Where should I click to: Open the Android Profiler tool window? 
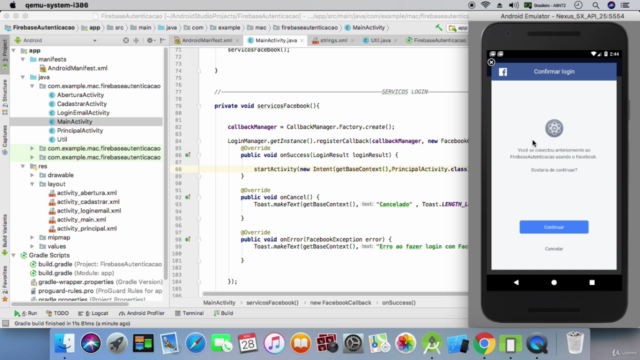[142, 313]
